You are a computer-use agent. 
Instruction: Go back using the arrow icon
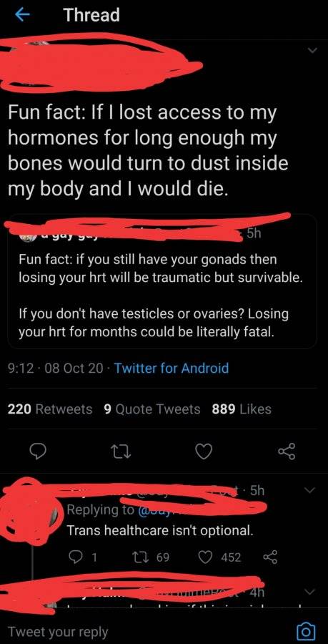tap(23, 14)
